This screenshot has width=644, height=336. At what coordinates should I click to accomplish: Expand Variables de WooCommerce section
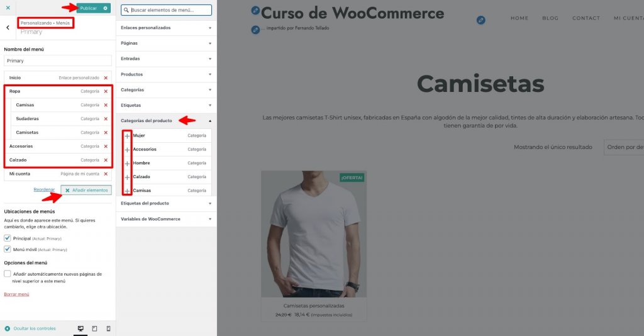pos(166,220)
